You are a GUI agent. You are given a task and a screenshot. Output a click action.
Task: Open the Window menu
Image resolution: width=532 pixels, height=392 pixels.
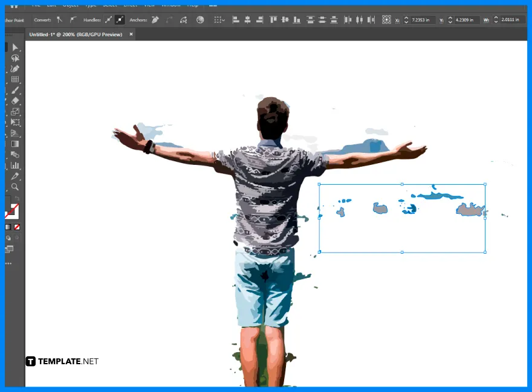tap(171, 4)
